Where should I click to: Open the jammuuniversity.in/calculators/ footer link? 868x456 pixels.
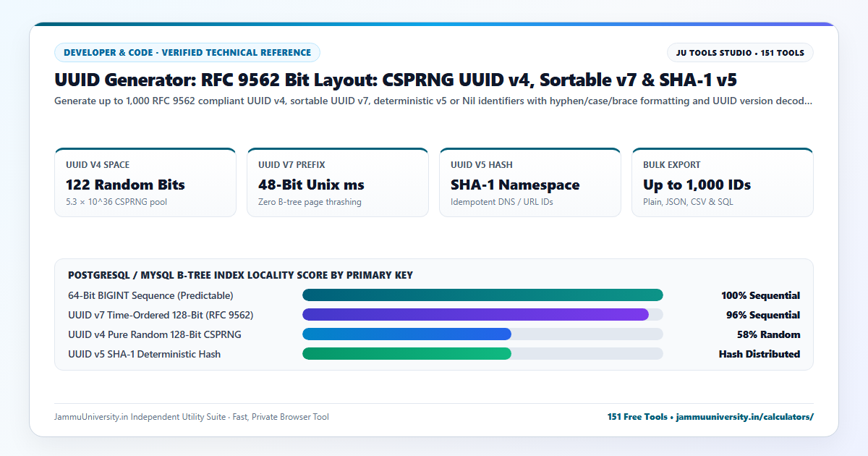(x=745, y=417)
